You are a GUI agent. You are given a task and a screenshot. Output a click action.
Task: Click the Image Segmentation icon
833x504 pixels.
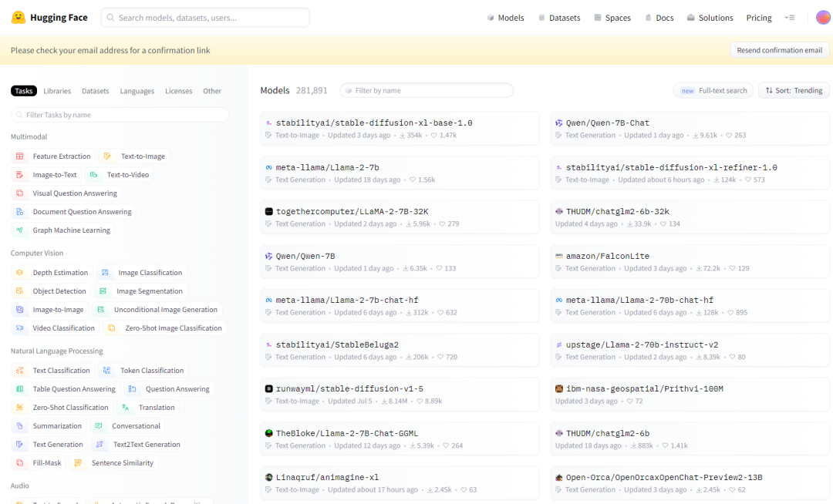click(103, 291)
